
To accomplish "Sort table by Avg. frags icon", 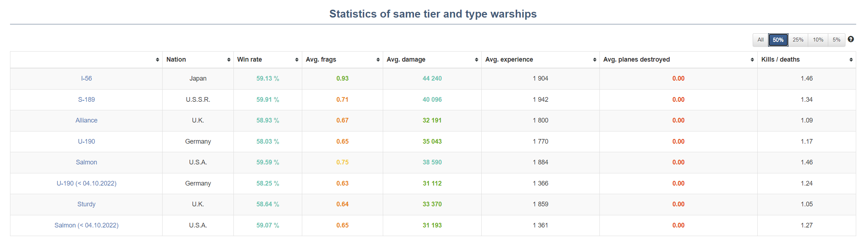I will click(378, 60).
